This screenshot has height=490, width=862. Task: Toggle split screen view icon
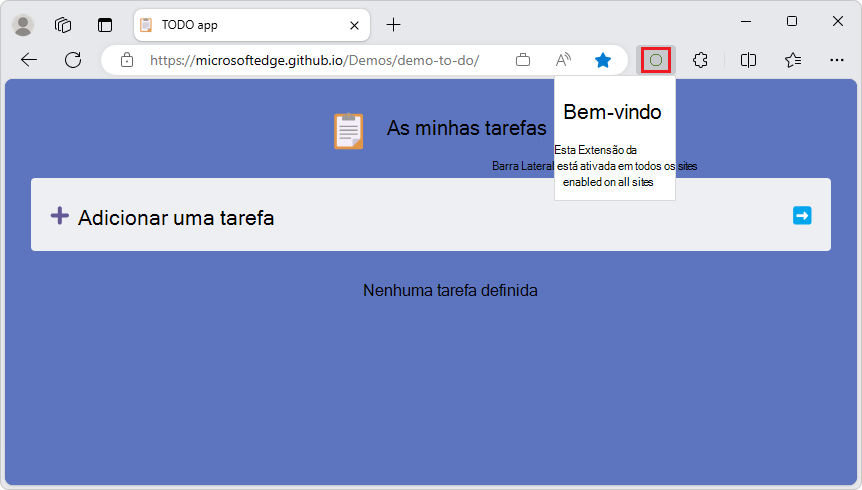pyautogui.click(x=748, y=60)
